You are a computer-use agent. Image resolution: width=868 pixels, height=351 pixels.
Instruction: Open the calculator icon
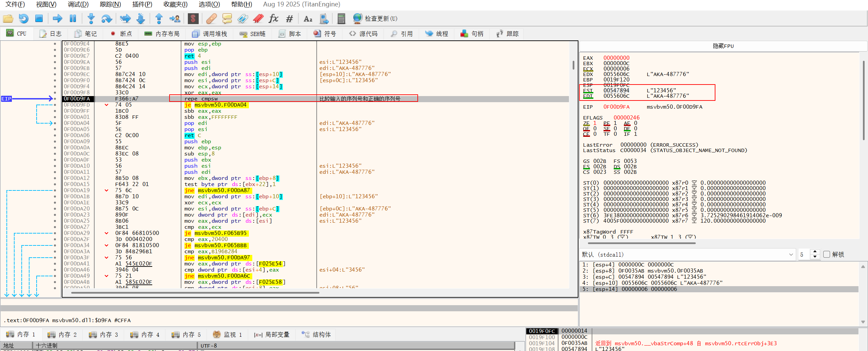(341, 19)
